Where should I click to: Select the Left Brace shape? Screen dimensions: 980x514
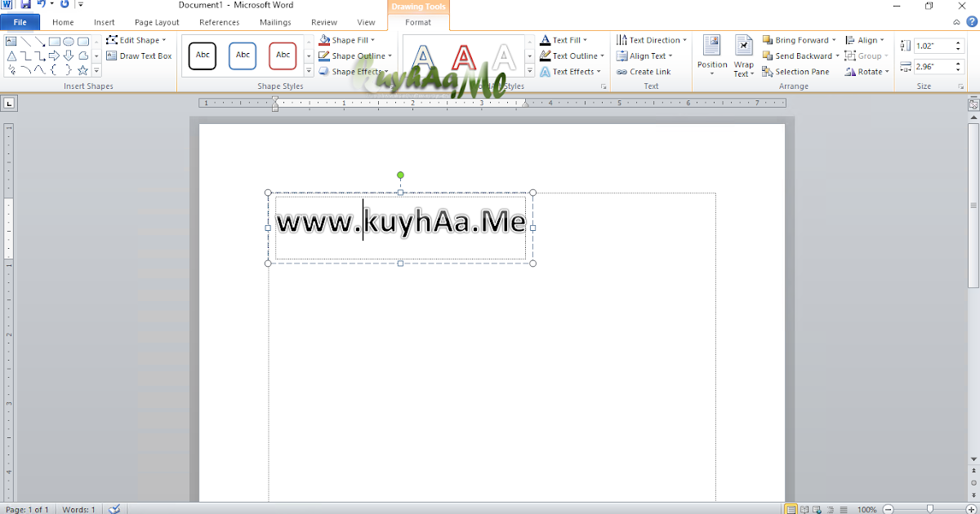tap(54, 70)
